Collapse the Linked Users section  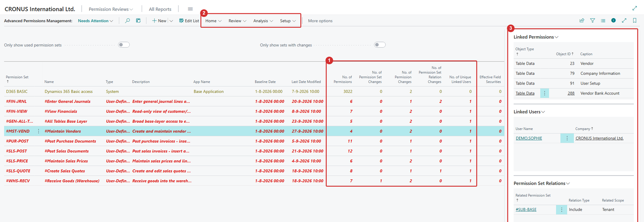[x=529, y=112]
